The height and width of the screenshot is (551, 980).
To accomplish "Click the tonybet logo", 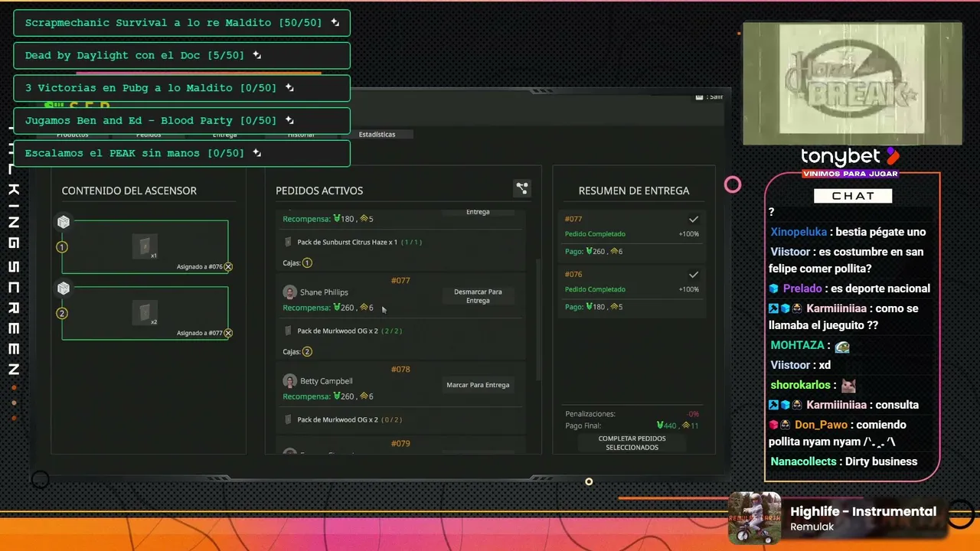I will (x=850, y=157).
